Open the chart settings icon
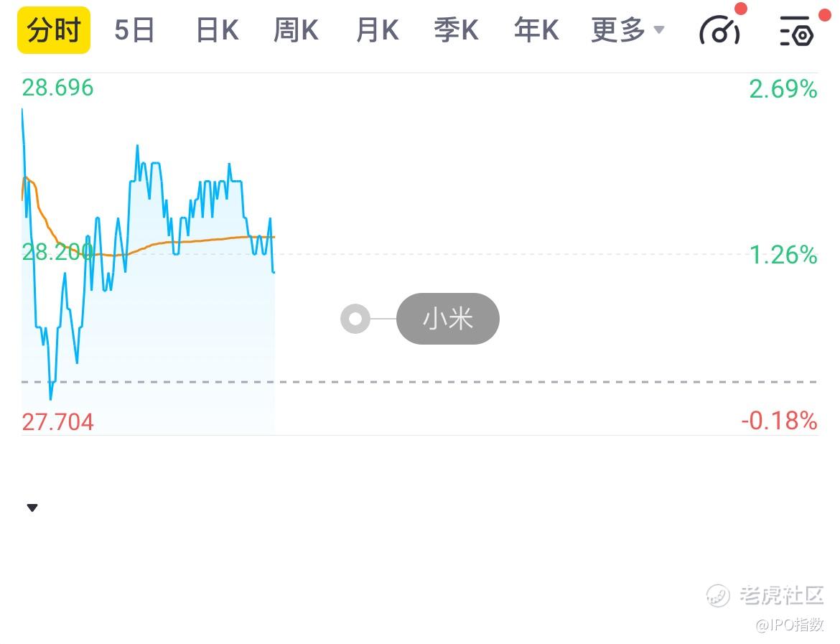This screenshot has width=840, height=644. pos(796,32)
